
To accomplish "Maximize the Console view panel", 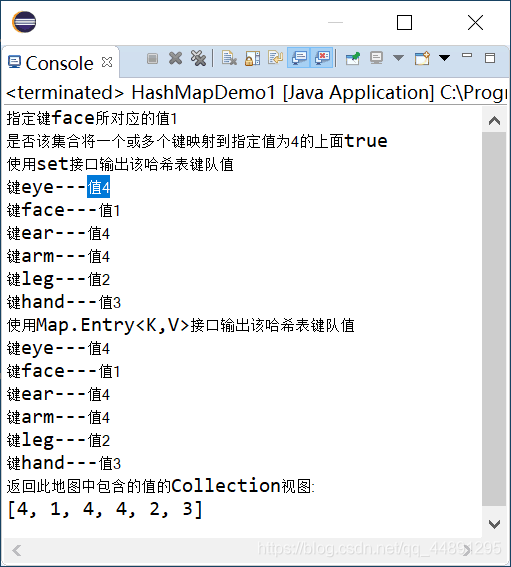I will pos(490,58).
